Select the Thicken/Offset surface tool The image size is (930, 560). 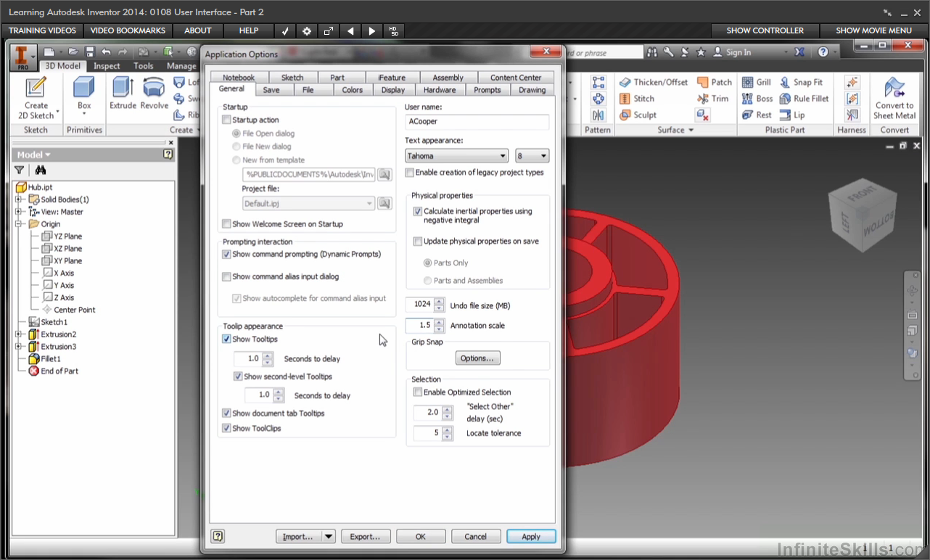tap(653, 82)
